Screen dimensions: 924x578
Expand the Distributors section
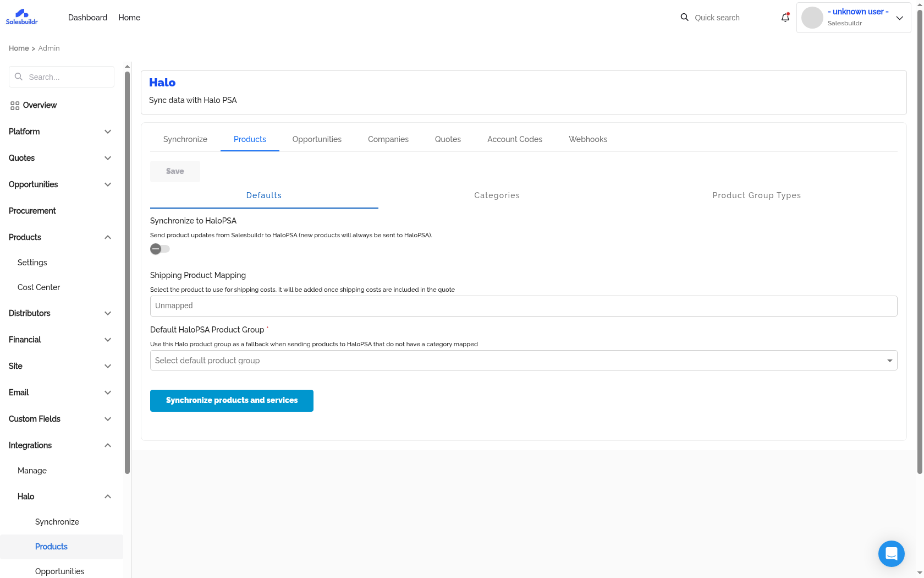108,313
